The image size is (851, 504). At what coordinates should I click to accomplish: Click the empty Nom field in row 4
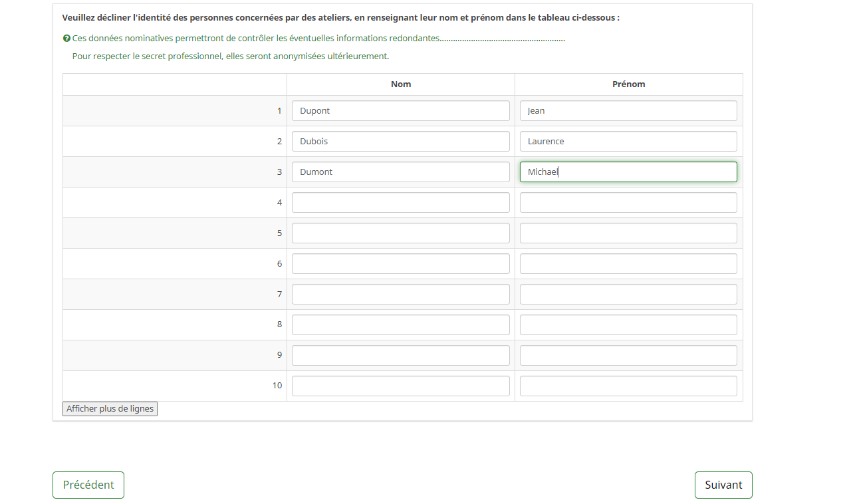pyautogui.click(x=400, y=203)
